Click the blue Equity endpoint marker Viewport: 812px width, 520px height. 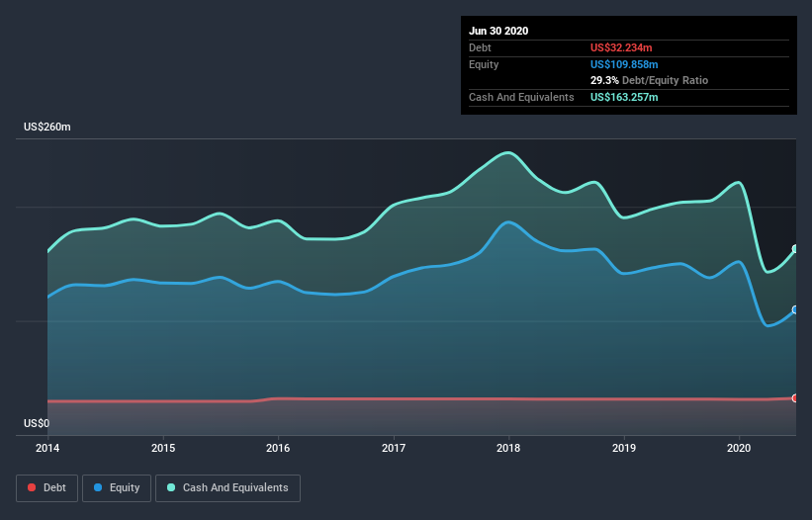click(x=795, y=310)
